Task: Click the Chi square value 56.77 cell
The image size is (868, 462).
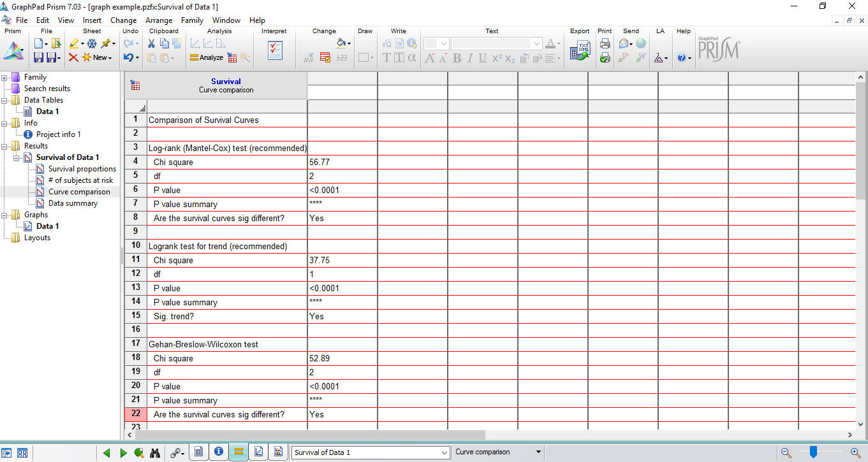Action: pyautogui.click(x=342, y=162)
